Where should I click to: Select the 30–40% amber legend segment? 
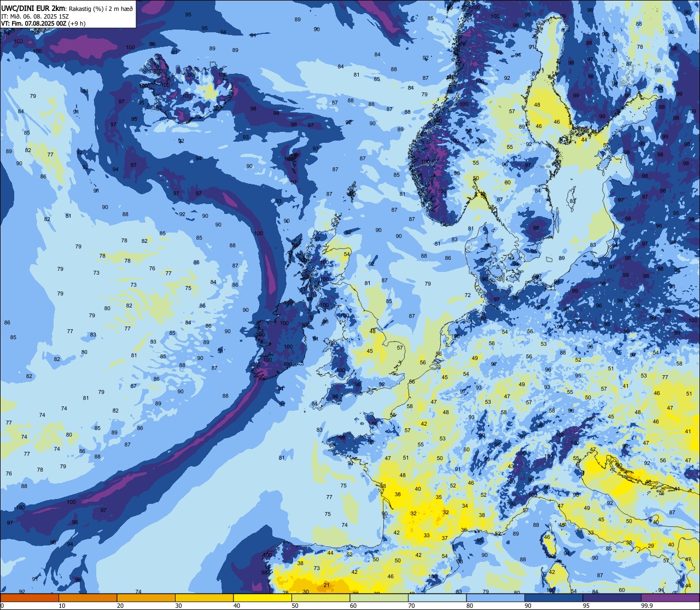pyautogui.click(x=205, y=597)
